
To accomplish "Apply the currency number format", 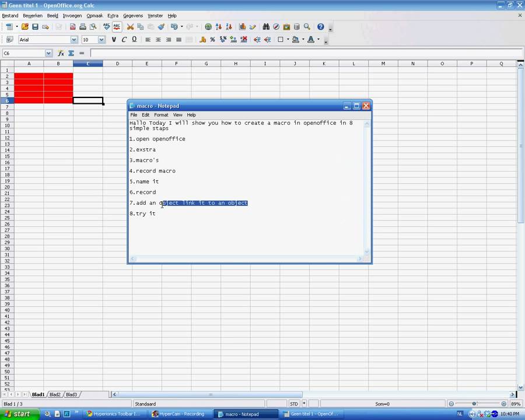I will 202,40.
